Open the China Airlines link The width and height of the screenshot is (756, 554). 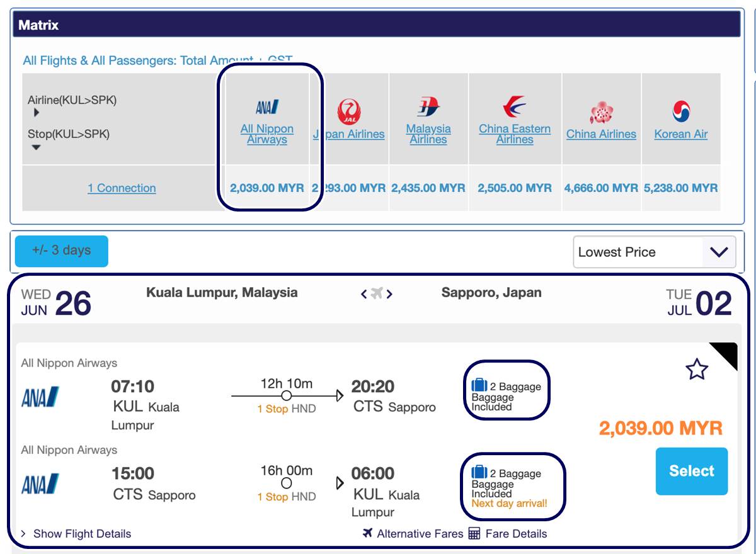(x=601, y=134)
